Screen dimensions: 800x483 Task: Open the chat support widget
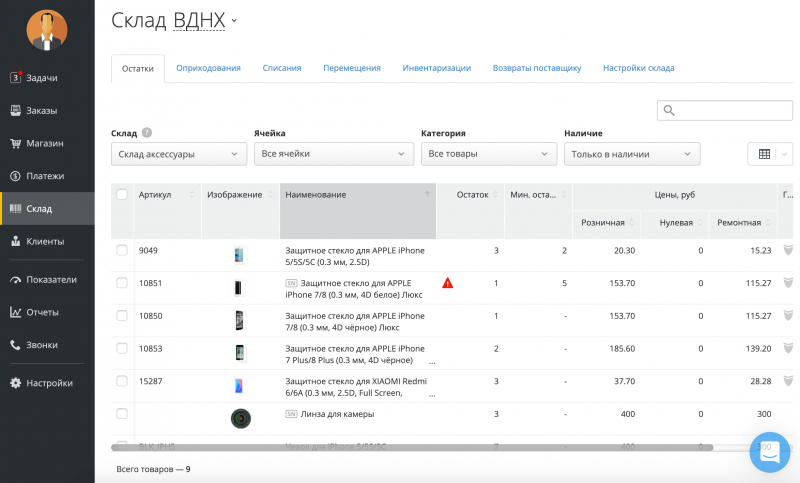click(770, 453)
